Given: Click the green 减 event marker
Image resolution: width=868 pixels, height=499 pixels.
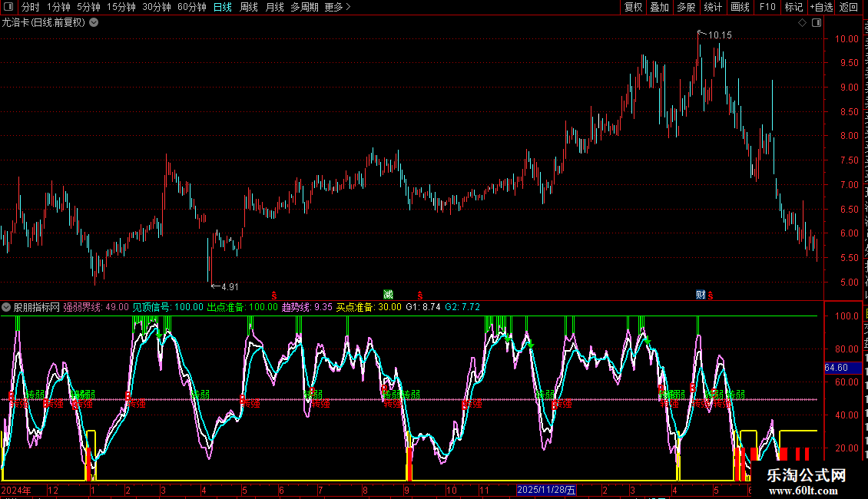Looking at the screenshot, I should pos(388,295).
